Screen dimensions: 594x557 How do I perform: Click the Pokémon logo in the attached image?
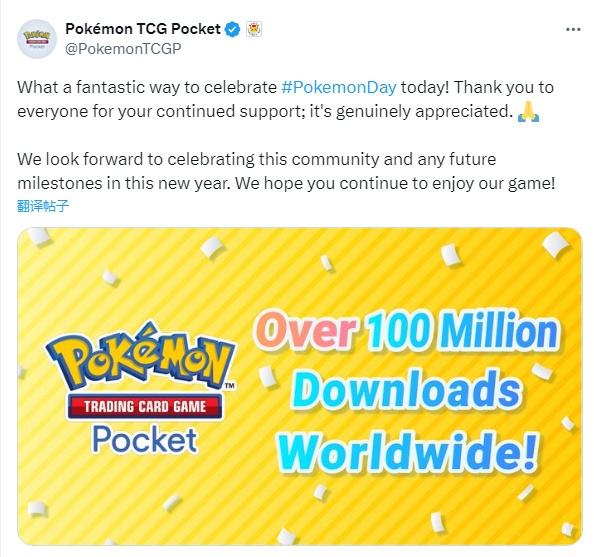click(141, 356)
